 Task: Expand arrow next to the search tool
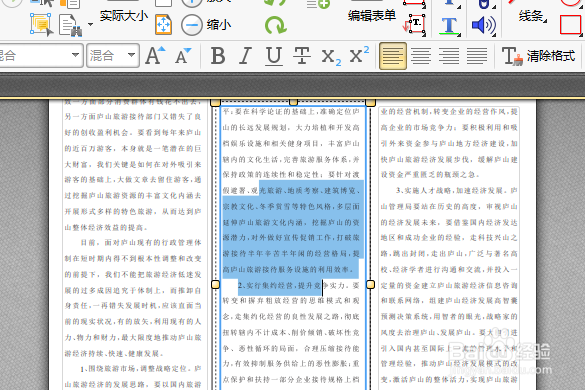90,25
